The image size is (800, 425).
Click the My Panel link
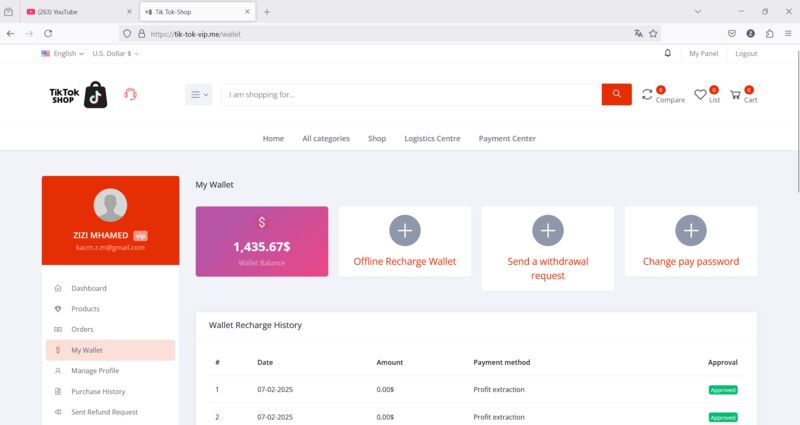704,54
